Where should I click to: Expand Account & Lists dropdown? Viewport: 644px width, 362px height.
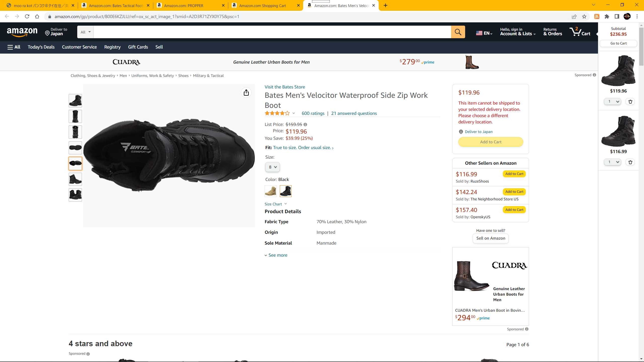click(x=518, y=32)
